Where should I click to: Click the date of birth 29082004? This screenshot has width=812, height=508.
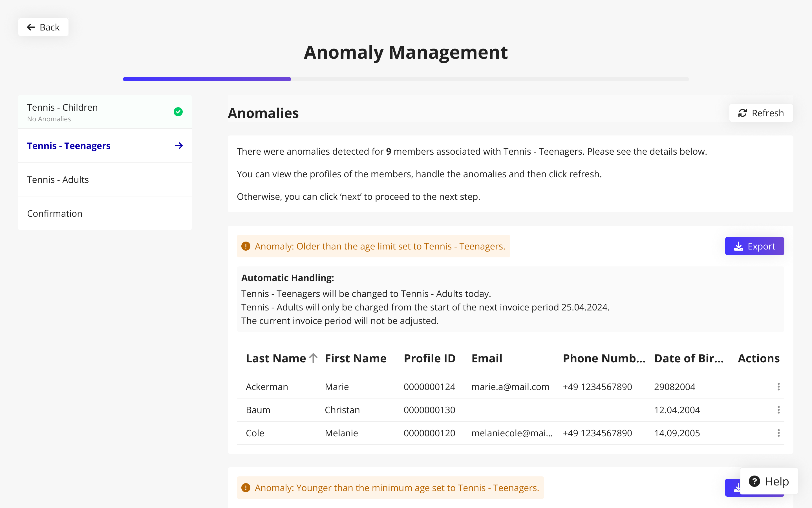point(675,387)
